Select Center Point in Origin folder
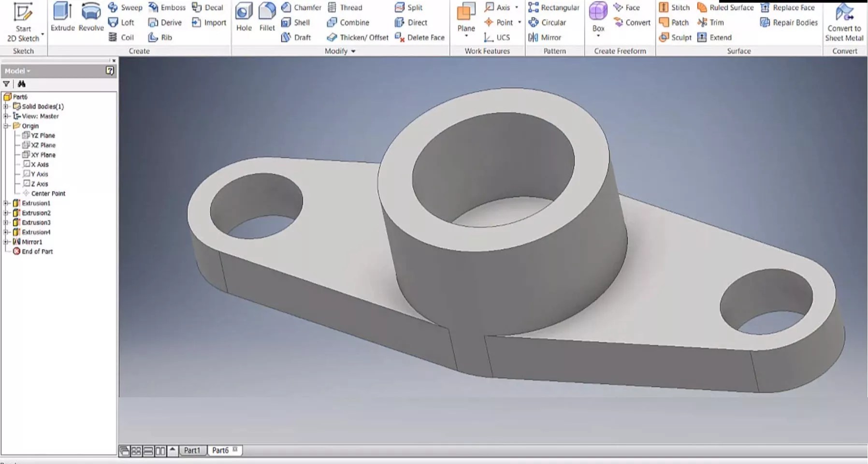This screenshot has height=464, width=868. [x=43, y=193]
